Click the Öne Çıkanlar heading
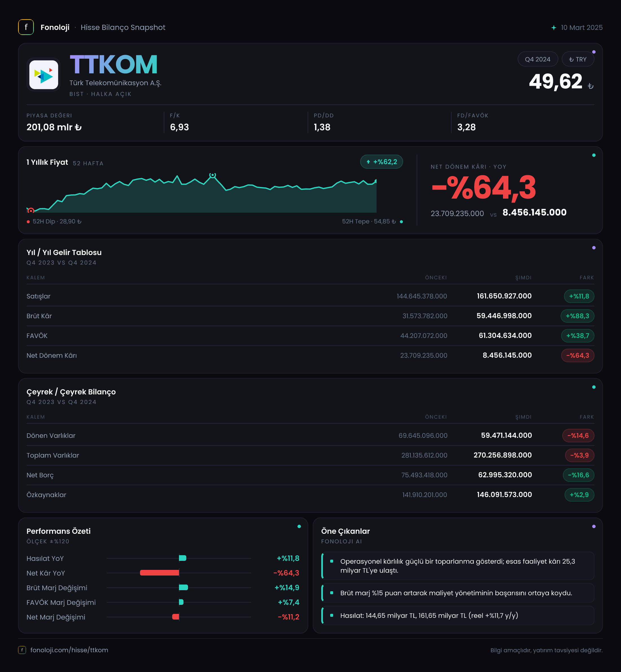621x672 pixels. (346, 531)
